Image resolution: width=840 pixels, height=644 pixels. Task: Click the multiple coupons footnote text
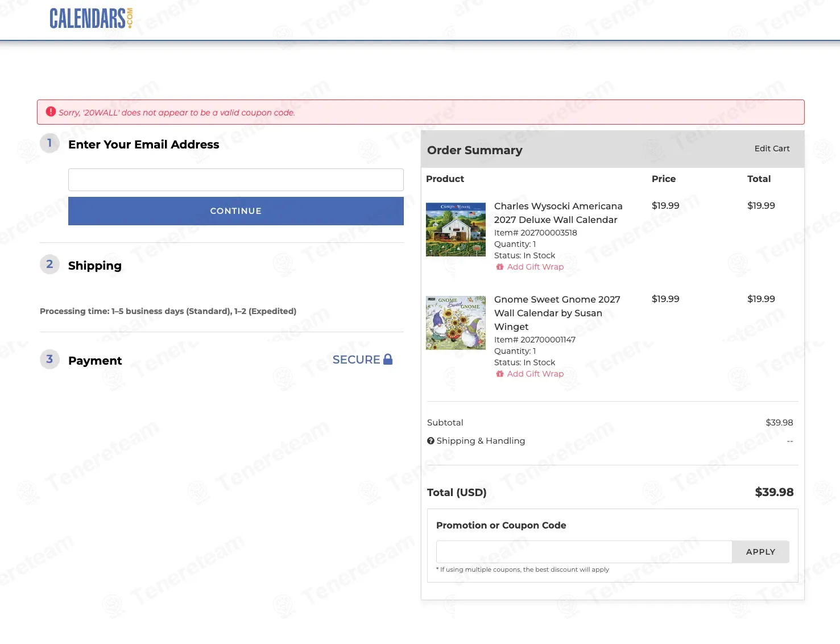point(523,569)
